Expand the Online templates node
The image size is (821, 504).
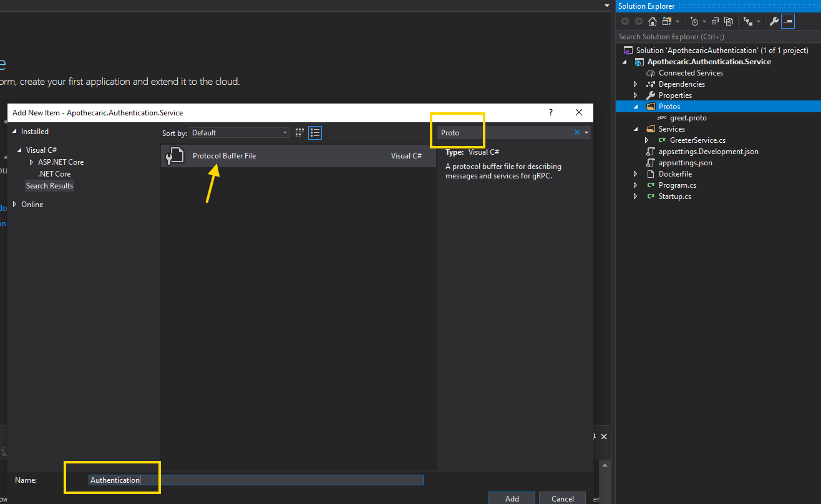coord(15,205)
